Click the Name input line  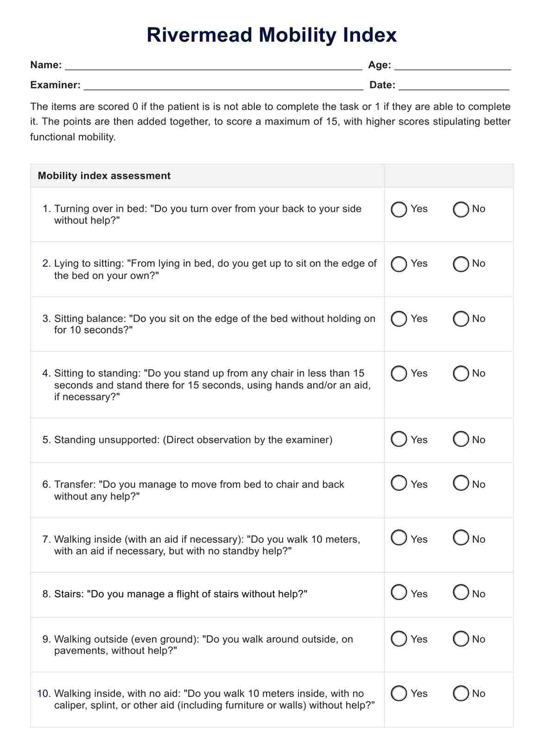(213, 65)
